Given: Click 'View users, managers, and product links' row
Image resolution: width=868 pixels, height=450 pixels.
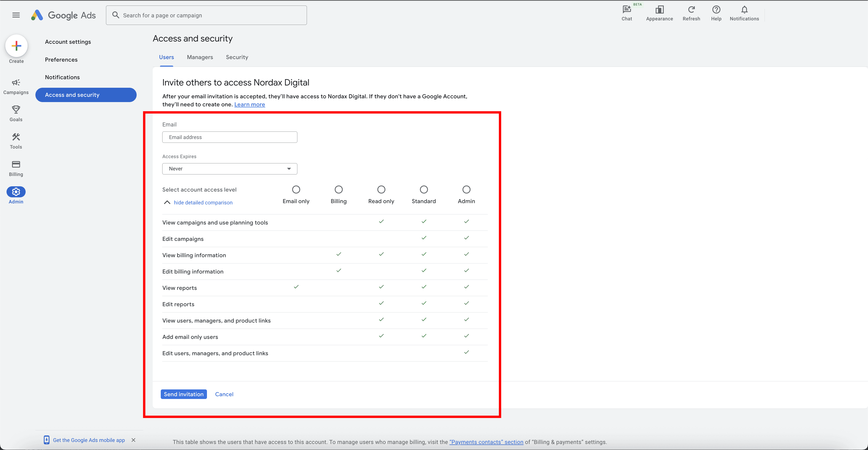Looking at the screenshot, I should 325,321.
